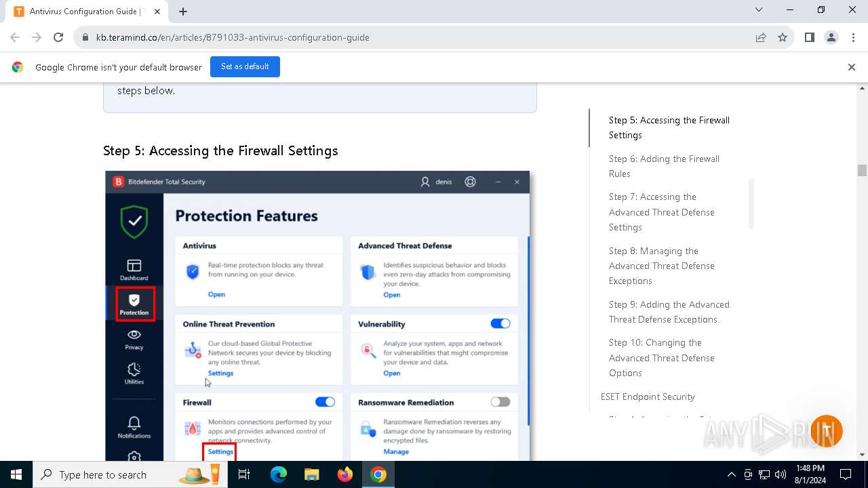
Task: Click the Bitdefender screenshot image
Action: pos(317,316)
